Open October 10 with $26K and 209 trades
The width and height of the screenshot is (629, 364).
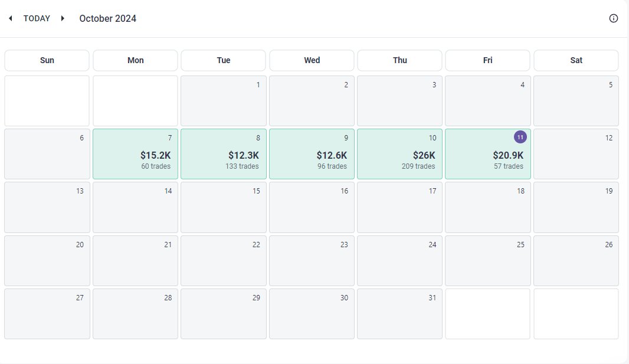[x=399, y=154]
